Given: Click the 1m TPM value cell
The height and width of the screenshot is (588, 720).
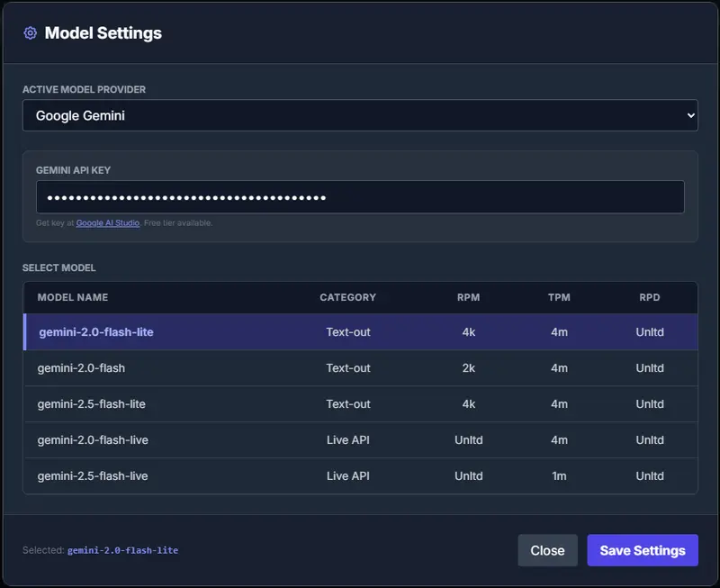Looking at the screenshot, I should tap(559, 476).
